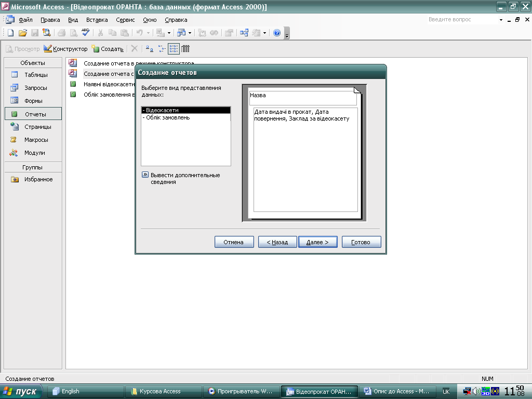Switch to Large Icons view

(x=150, y=49)
